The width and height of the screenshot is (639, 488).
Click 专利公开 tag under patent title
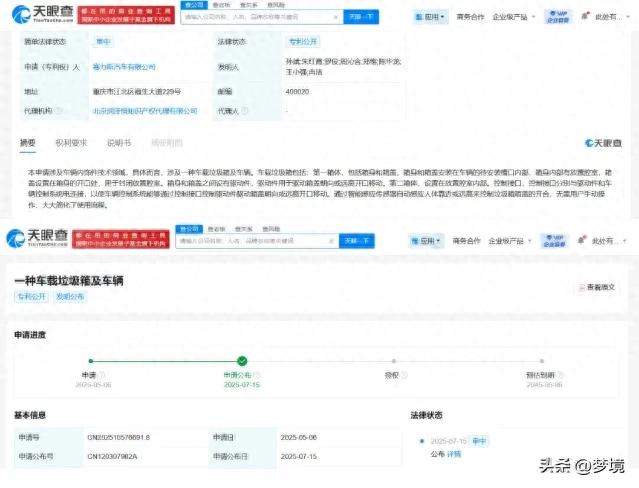click(x=32, y=297)
